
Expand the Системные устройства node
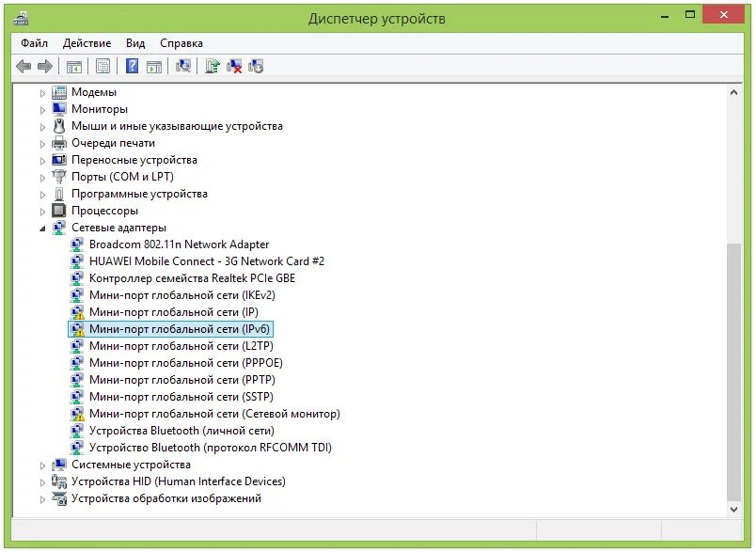(42, 465)
